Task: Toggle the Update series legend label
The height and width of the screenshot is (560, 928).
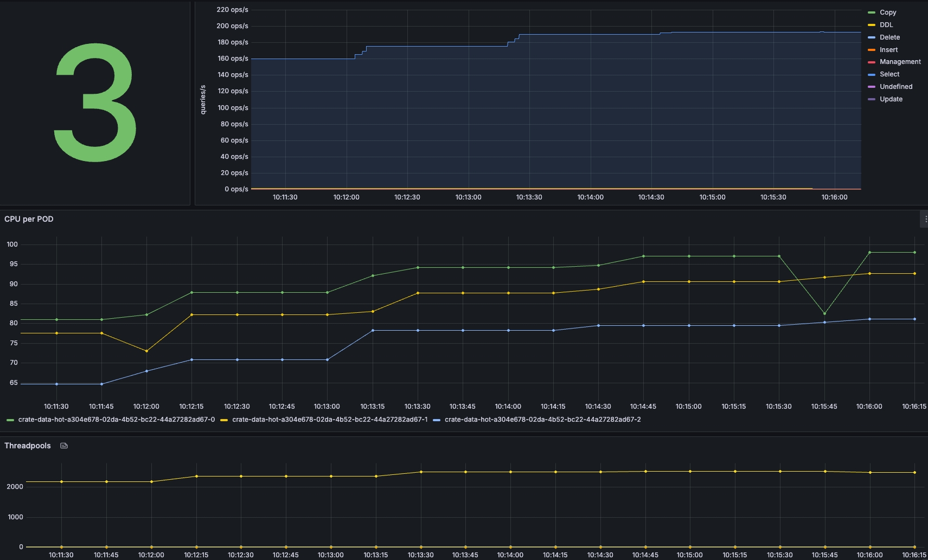Action: point(891,99)
